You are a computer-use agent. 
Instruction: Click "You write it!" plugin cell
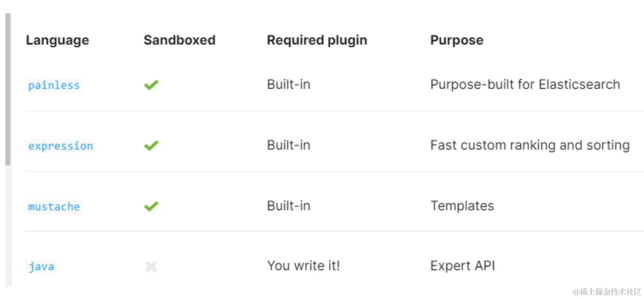click(x=303, y=266)
